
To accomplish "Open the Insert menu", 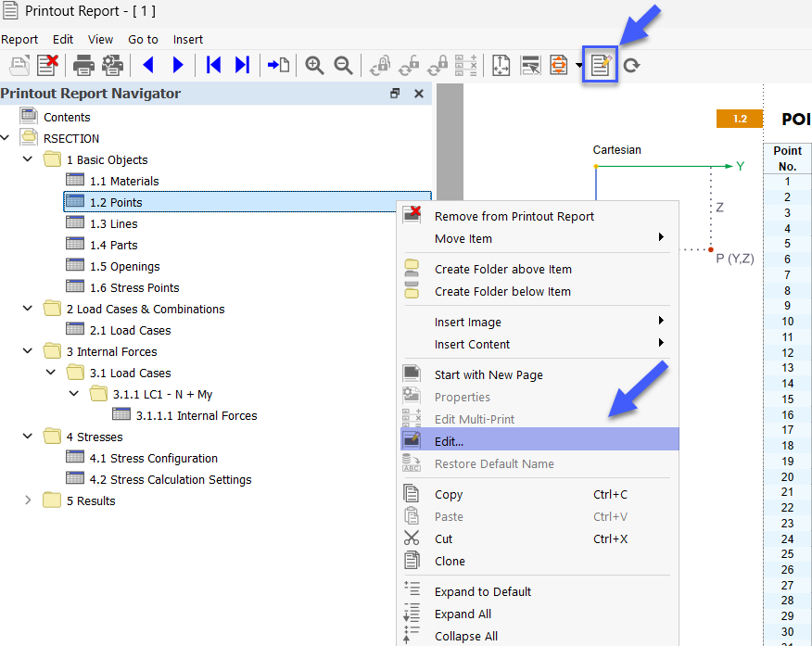I will click(188, 39).
